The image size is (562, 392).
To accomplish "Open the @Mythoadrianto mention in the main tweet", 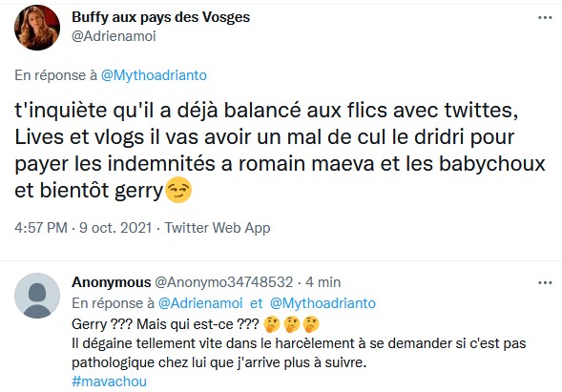I will click(x=154, y=75).
